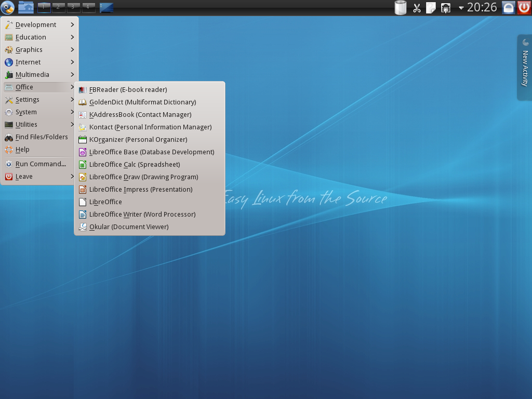532x399 pixels.
Task: Click the plain LibreOffice document icon
Action: [x=83, y=202]
